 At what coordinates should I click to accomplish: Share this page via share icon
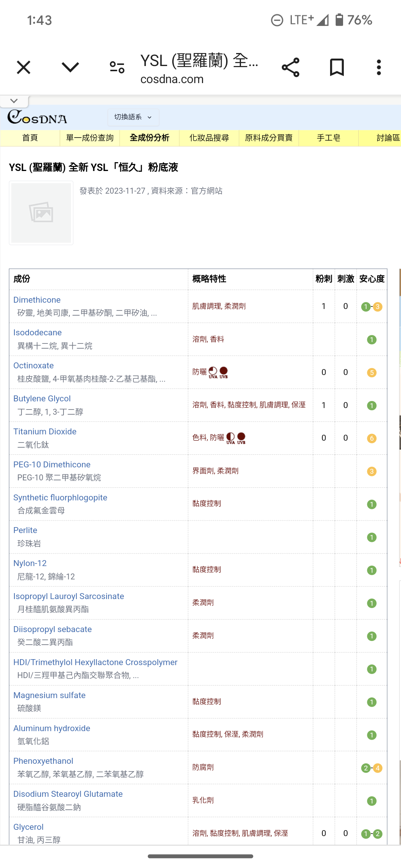[x=290, y=67]
